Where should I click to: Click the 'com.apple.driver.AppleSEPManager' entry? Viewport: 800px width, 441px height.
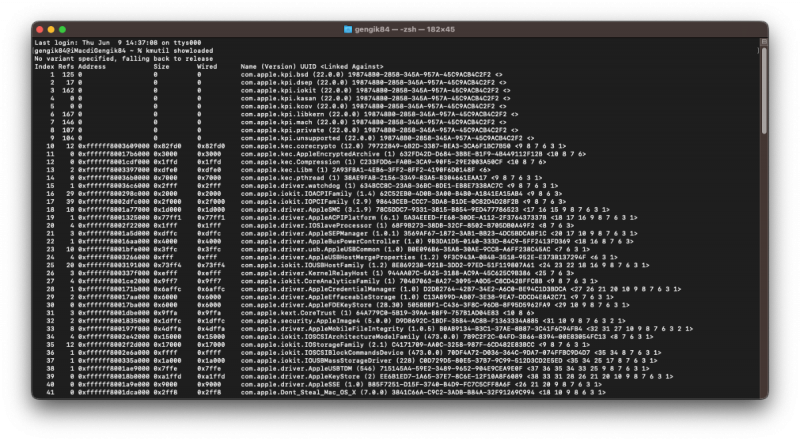point(305,234)
